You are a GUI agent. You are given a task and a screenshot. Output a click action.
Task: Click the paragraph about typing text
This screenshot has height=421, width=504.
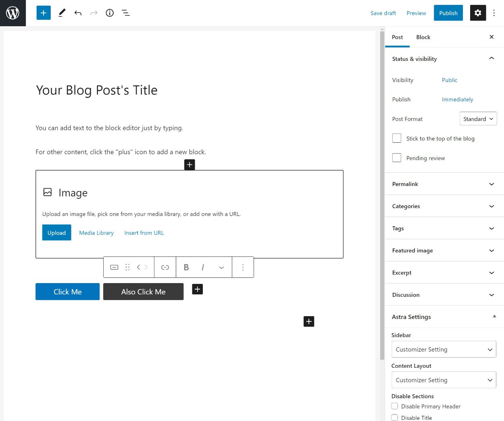click(x=109, y=128)
